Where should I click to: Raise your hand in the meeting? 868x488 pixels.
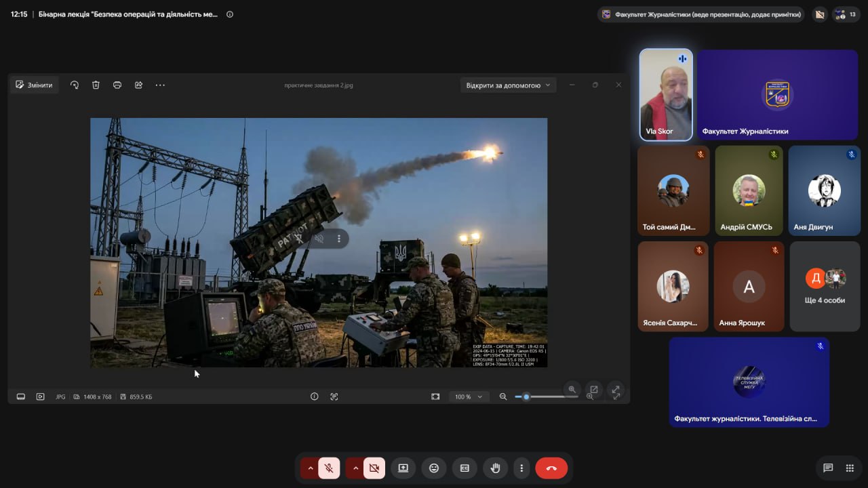(496, 468)
